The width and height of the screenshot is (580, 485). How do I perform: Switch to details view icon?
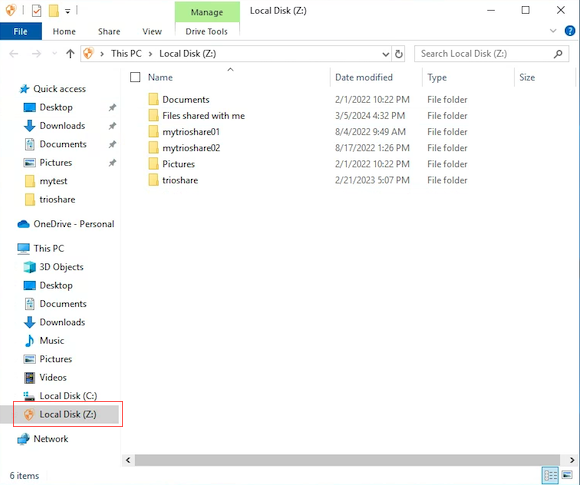[550, 475]
